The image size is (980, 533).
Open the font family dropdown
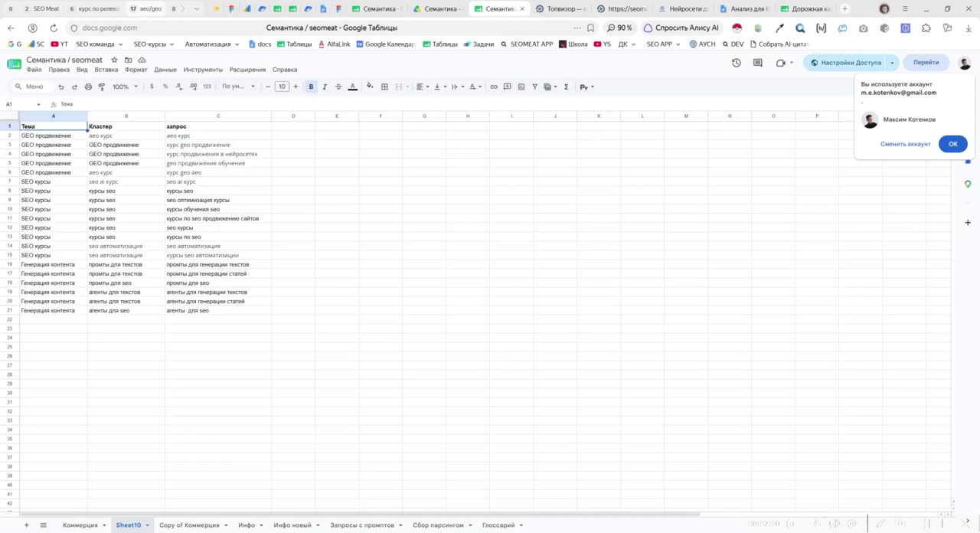pyautogui.click(x=238, y=87)
